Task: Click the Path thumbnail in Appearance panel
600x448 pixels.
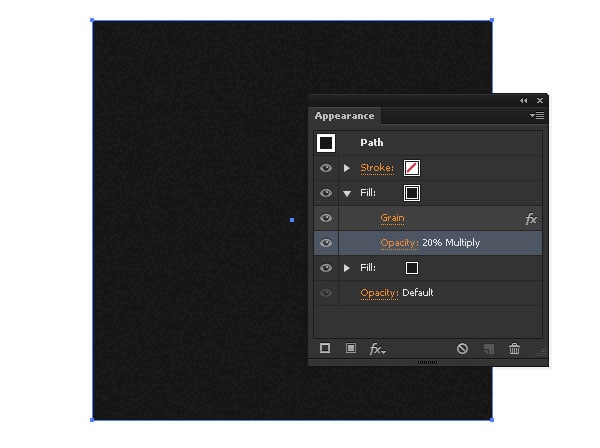Action: pos(326,143)
